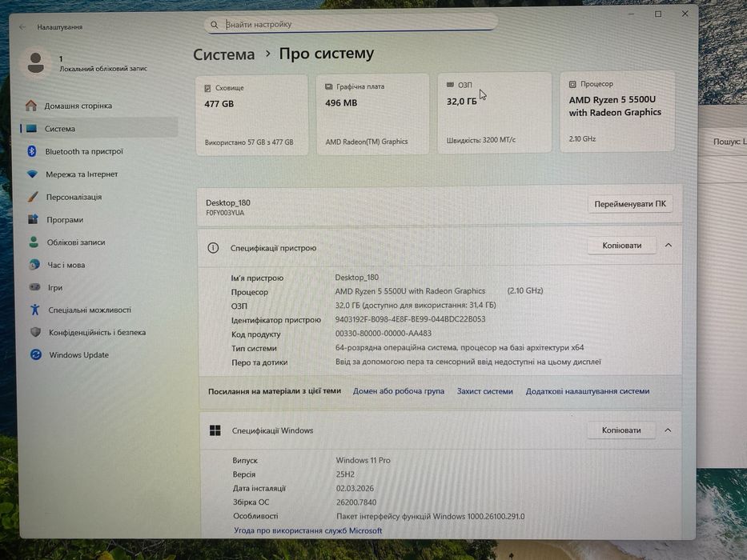The width and height of the screenshot is (747, 560).
Task: Click the Програми apps icon
Action: click(33, 219)
